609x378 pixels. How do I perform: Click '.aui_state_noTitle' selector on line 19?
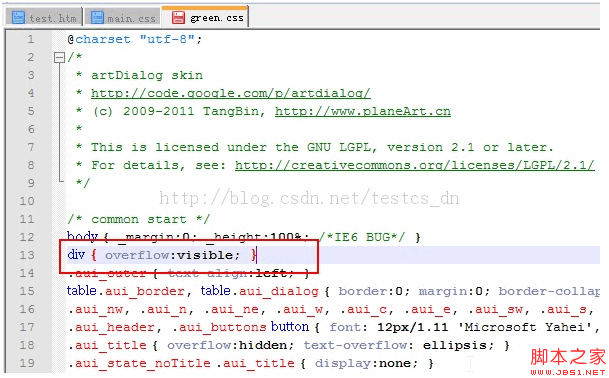139,364
